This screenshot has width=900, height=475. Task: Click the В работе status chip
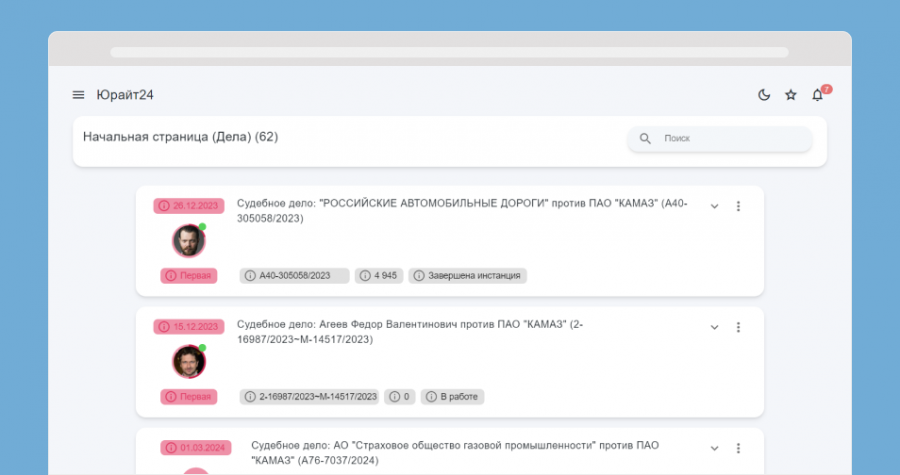pyautogui.click(x=453, y=397)
